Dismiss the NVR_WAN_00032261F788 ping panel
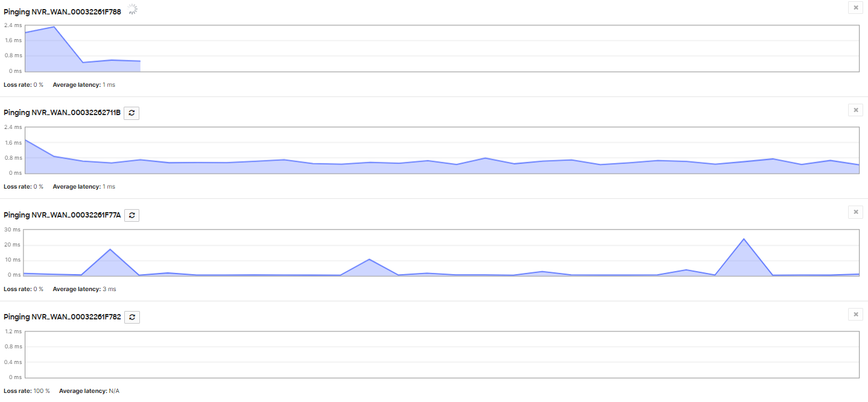The height and width of the screenshot is (402, 868). pyautogui.click(x=855, y=7)
